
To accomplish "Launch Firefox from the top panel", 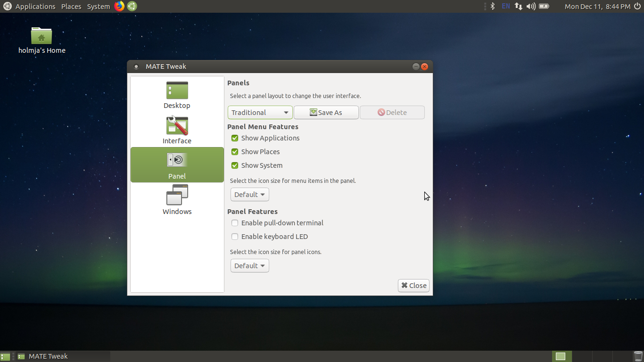I will click(x=119, y=6).
